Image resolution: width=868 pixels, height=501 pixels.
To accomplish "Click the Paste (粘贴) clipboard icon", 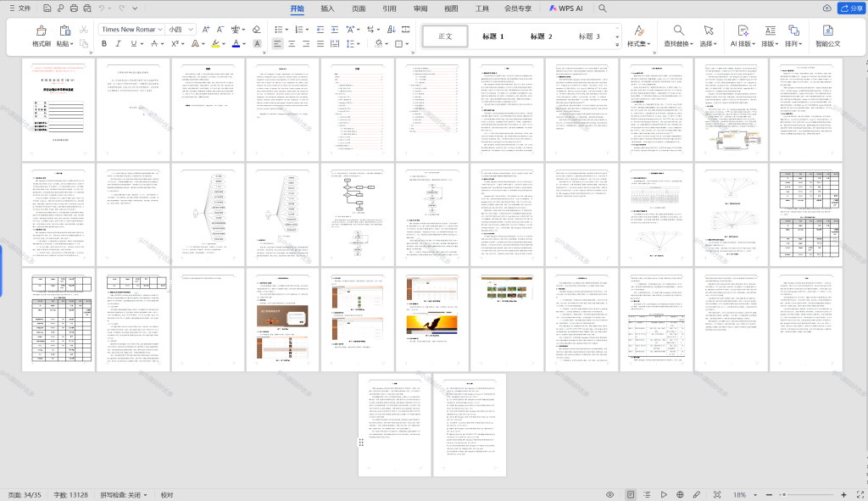I will 64,31.
